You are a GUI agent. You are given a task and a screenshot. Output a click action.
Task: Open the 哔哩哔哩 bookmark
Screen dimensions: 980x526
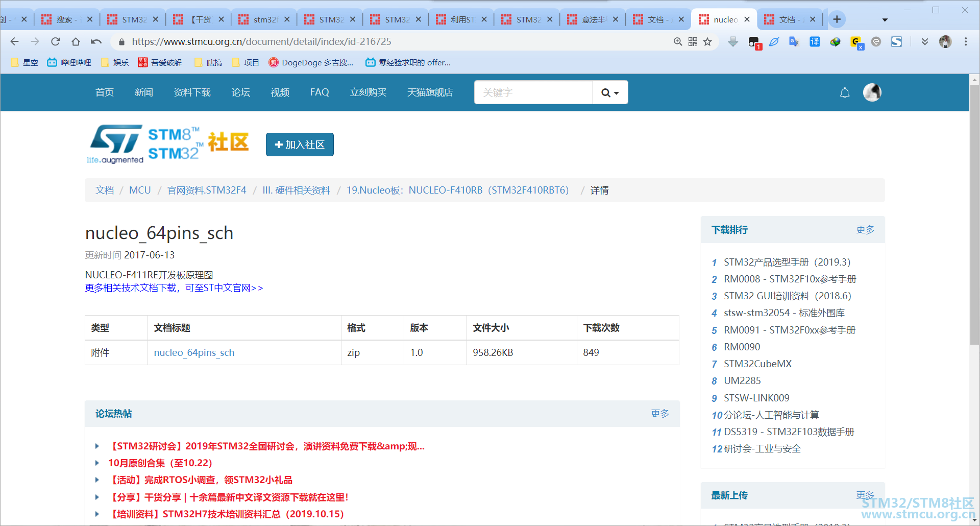[69, 62]
